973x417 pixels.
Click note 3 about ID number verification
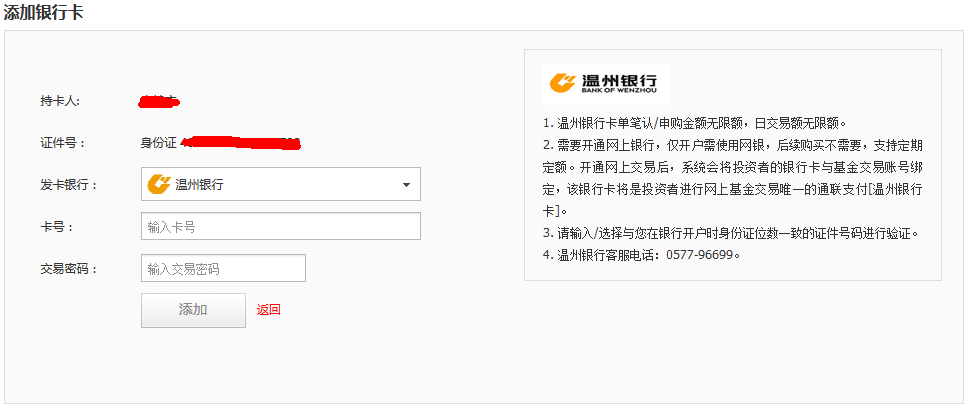coord(730,233)
